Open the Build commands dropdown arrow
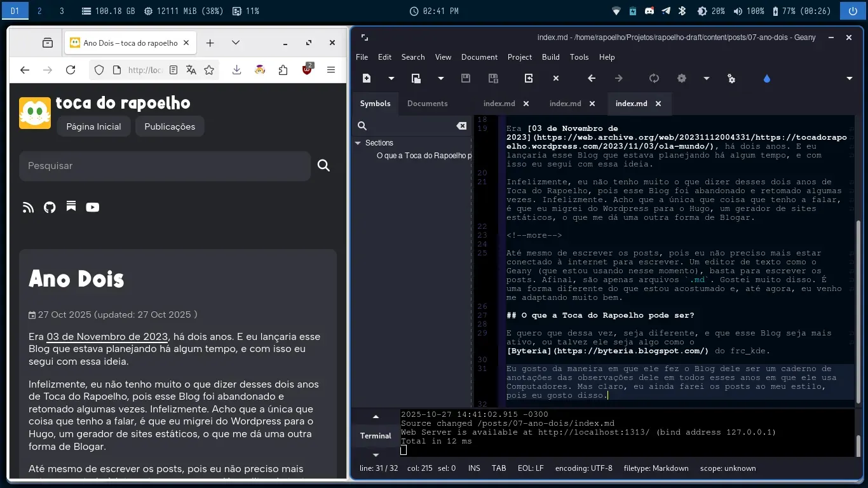This screenshot has width=868, height=488. click(x=707, y=78)
